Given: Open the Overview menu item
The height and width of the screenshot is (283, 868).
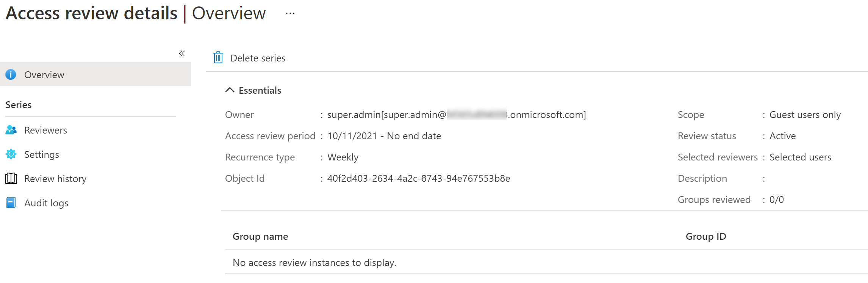Looking at the screenshot, I should (x=44, y=75).
